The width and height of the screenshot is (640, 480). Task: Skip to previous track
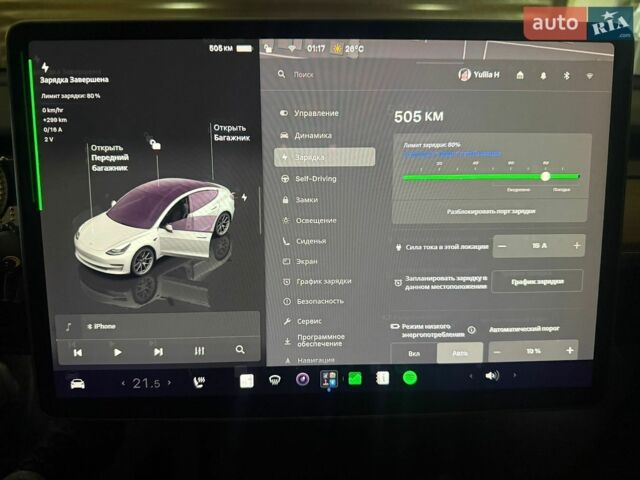click(78, 352)
